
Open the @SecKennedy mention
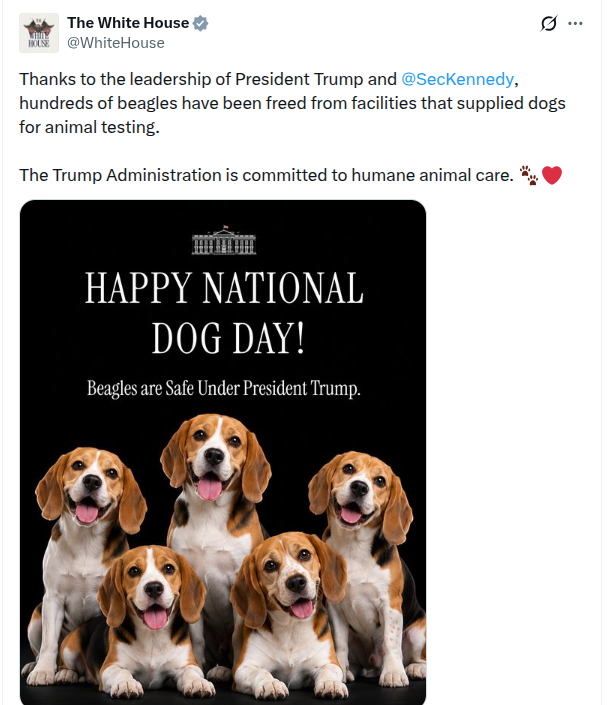coord(457,79)
